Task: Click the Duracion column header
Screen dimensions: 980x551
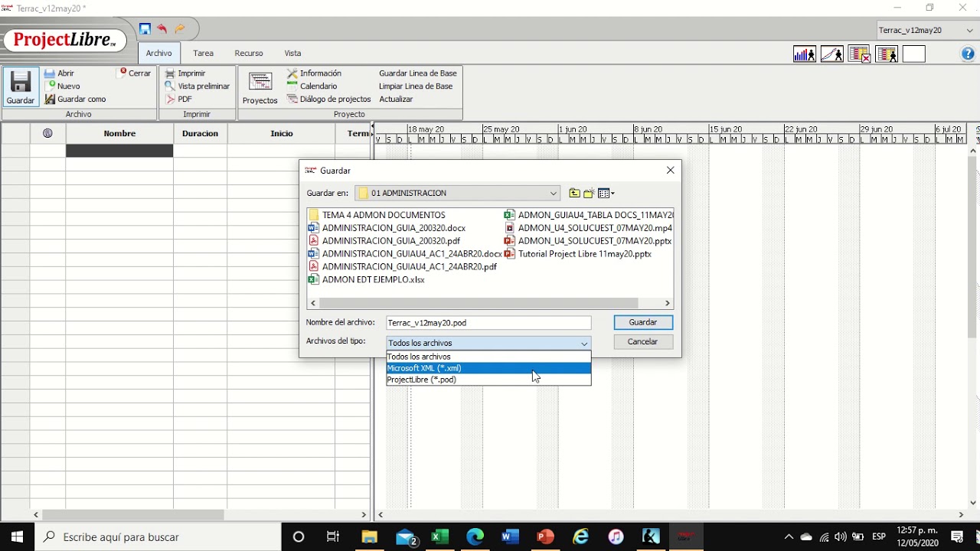Action: (201, 133)
